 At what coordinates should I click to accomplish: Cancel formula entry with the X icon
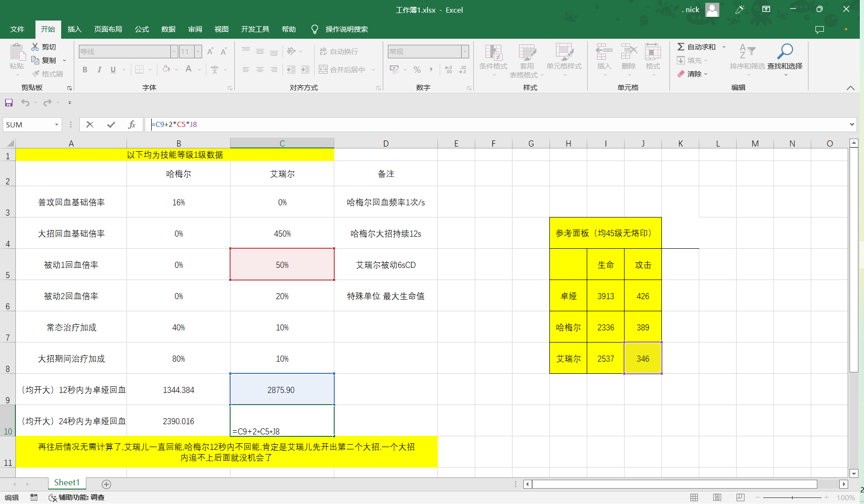pyautogui.click(x=90, y=125)
